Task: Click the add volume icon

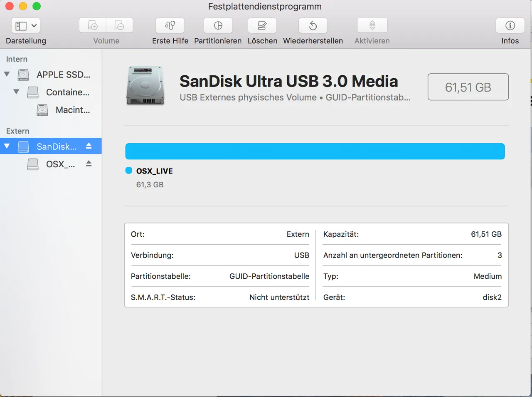Action: point(93,26)
